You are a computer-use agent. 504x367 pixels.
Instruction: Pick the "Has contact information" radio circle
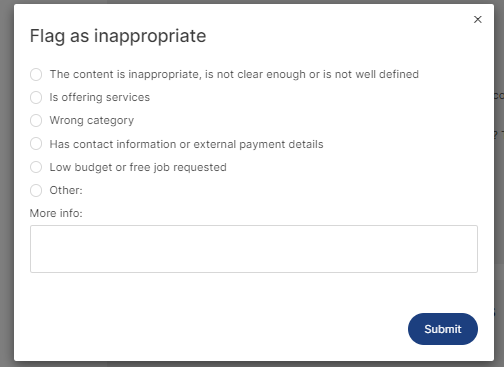[36, 144]
